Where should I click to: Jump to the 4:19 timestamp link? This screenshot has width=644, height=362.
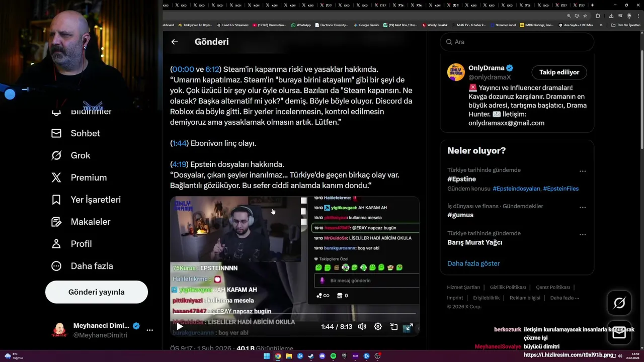click(x=180, y=164)
